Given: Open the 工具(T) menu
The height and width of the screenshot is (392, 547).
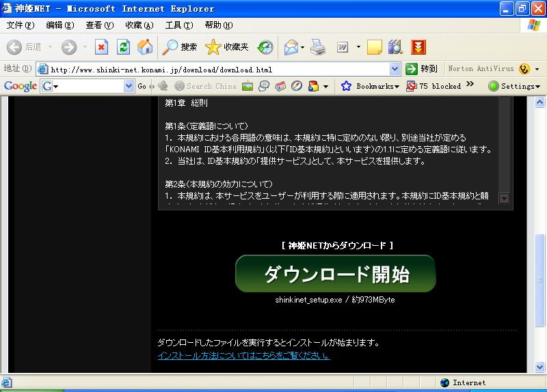Looking at the screenshot, I should click(x=179, y=25).
